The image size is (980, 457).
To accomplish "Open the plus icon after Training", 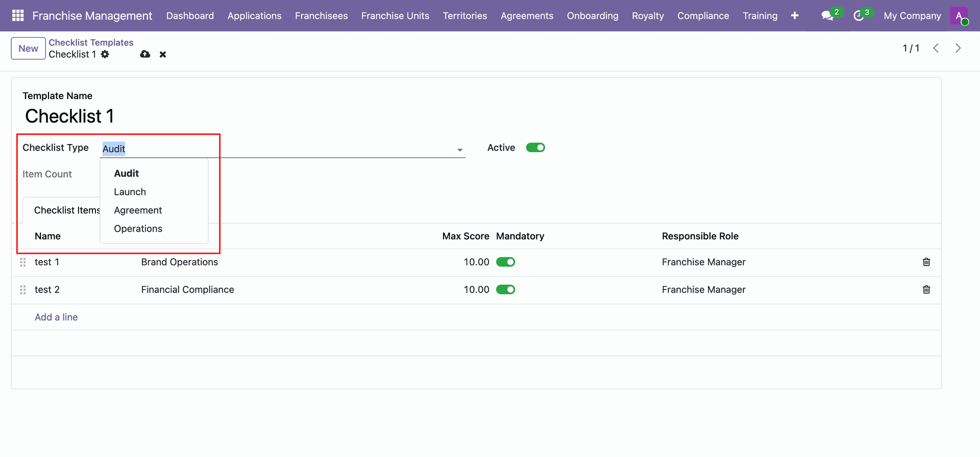I will click(795, 16).
